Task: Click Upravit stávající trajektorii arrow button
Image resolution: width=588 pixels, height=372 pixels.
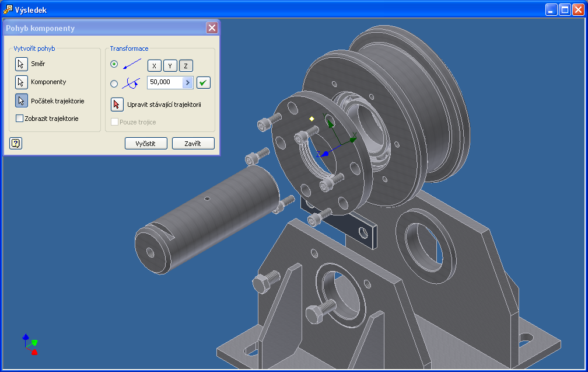Action: coord(117,105)
